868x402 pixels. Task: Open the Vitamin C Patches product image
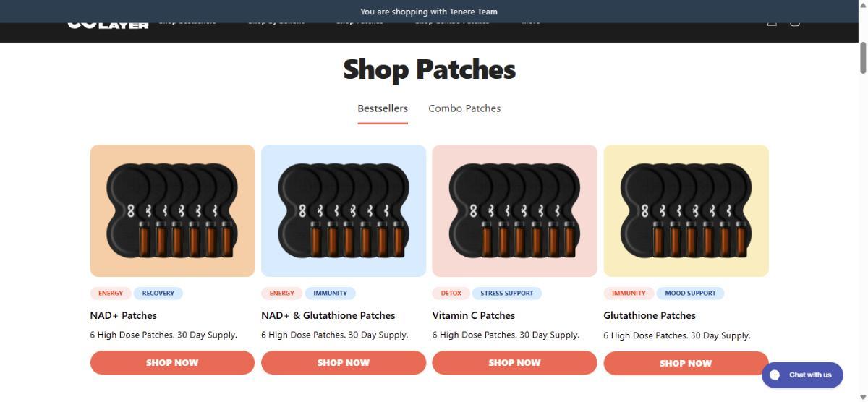pos(514,210)
